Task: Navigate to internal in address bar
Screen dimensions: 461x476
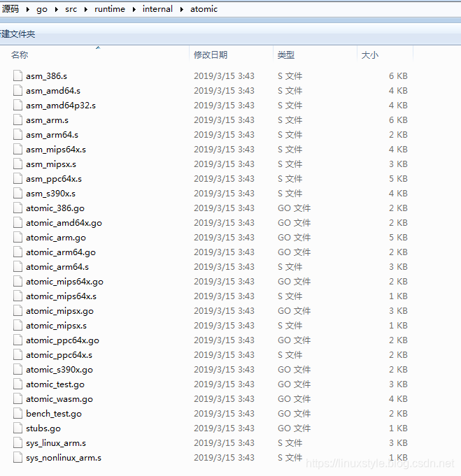Action: pos(157,9)
